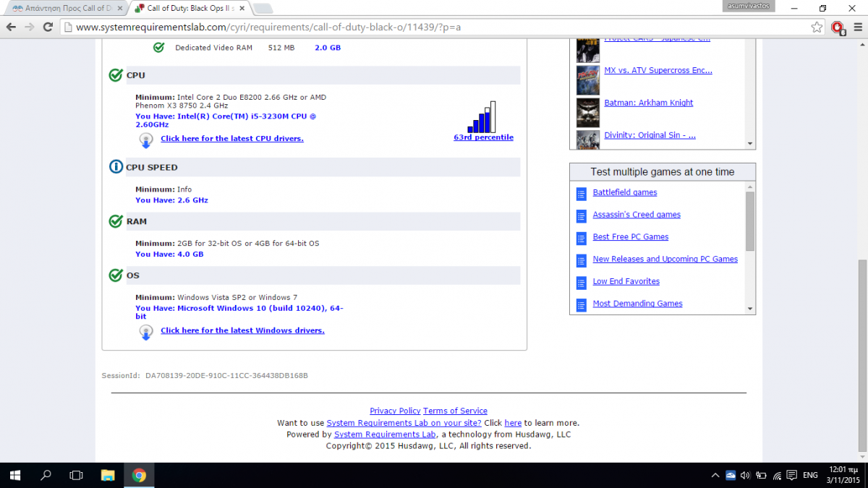Click the info icon next to CPU SPEED
The width and height of the screenshot is (868, 488).
tap(116, 167)
